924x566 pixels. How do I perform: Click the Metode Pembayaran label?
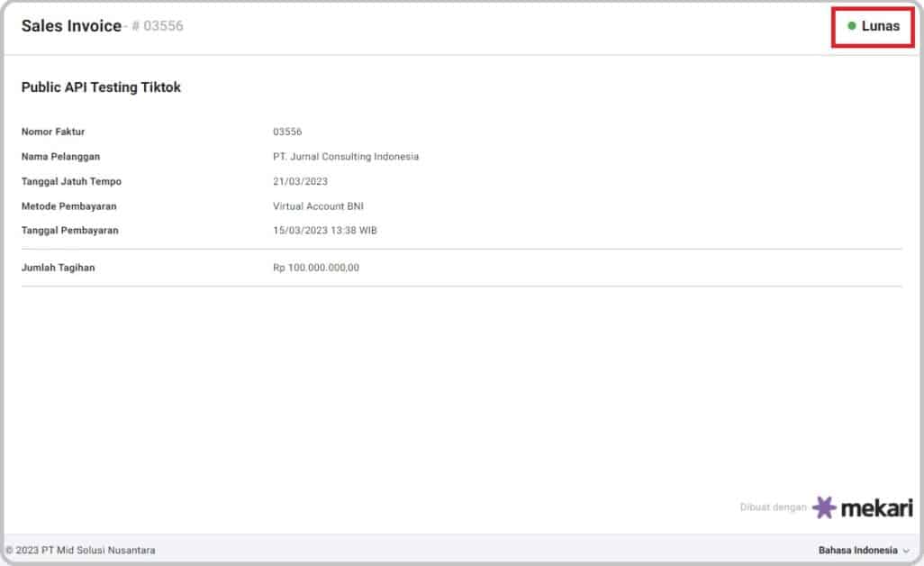69,205
